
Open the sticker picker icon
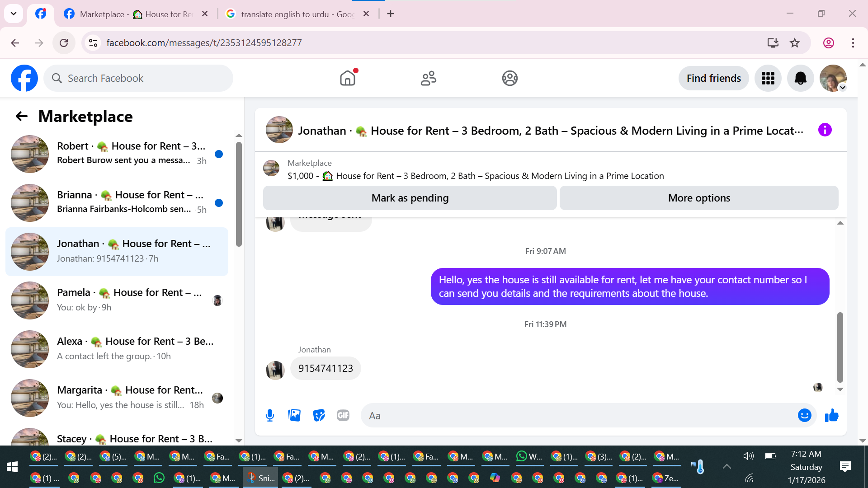click(x=319, y=415)
